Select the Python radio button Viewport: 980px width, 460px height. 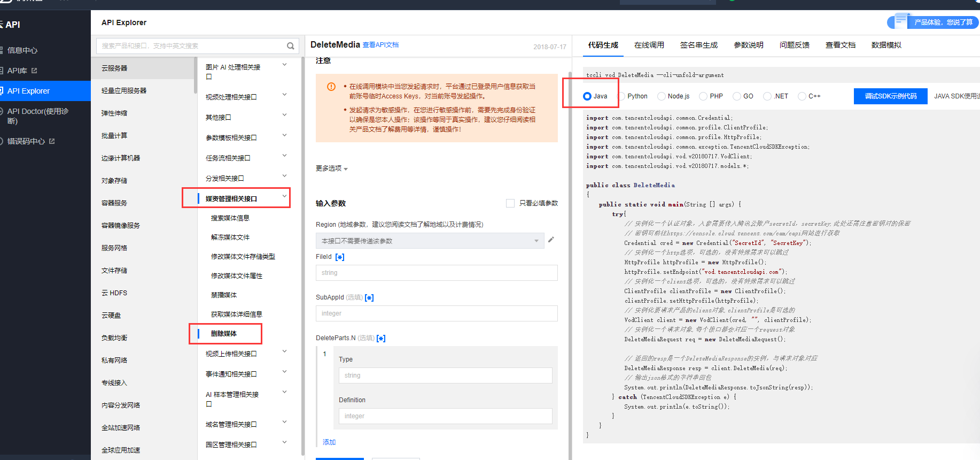point(621,96)
